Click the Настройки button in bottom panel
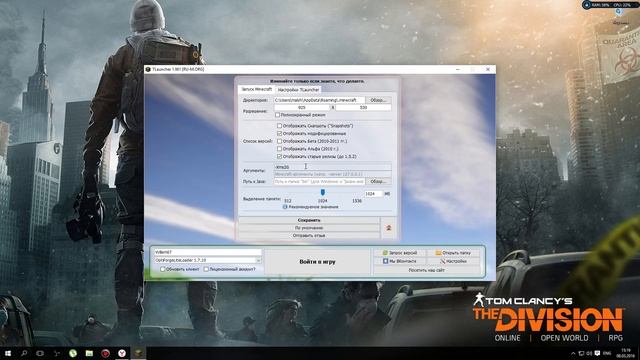The width and height of the screenshot is (640, 360). 453,261
